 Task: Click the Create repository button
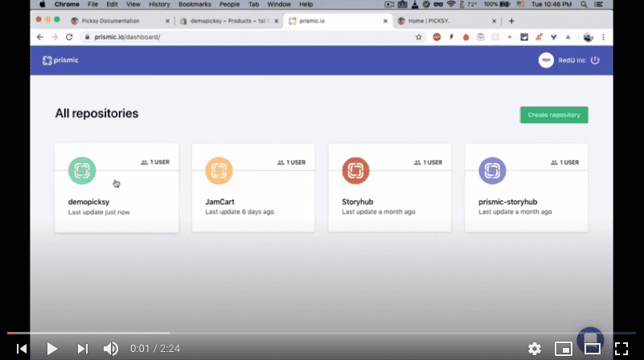coord(554,115)
